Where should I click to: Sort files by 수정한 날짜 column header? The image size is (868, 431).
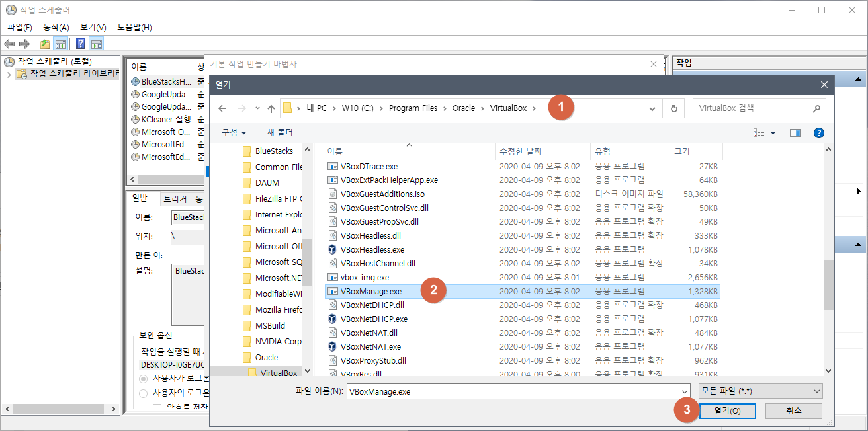pyautogui.click(x=542, y=151)
